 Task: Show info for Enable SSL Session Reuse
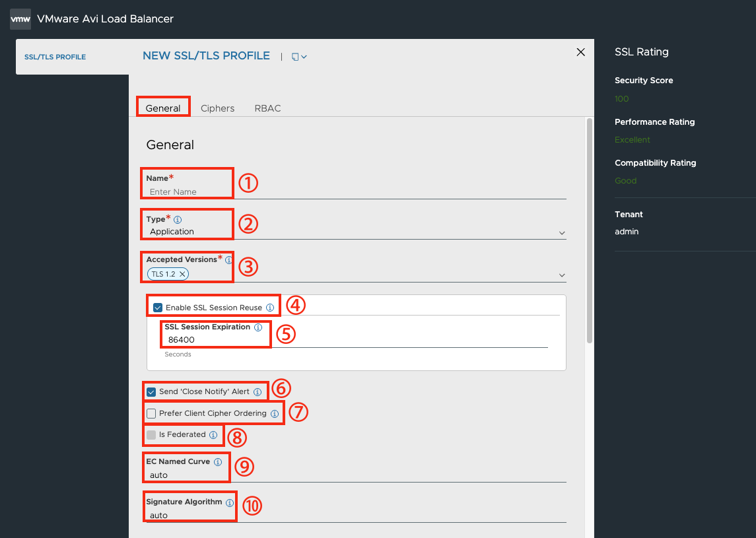(x=270, y=308)
